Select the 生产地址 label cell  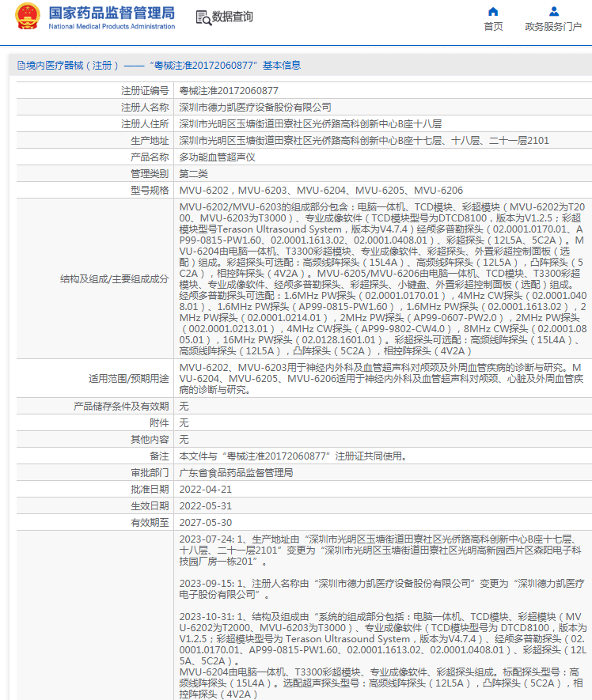point(150,141)
